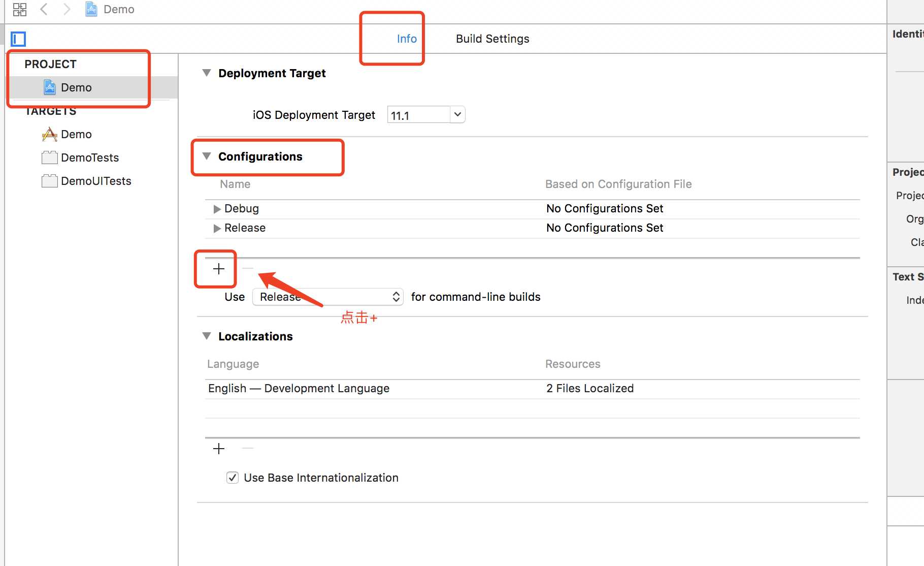Expand the Debug configuration row
This screenshot has height=566, width=924.
217,209
